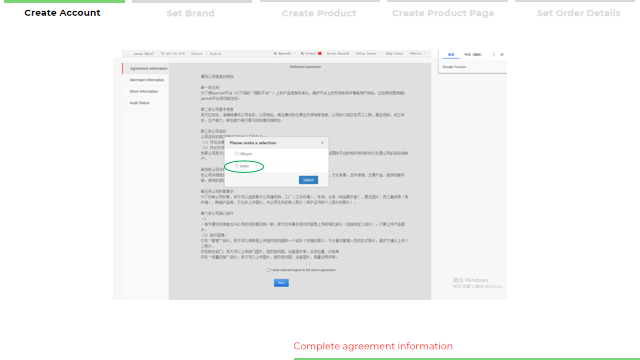Image resolution: width=640 pixels, height=360 pixels.
Task: Click the tutorial screenshot image
Action: [x=310, y=175]
